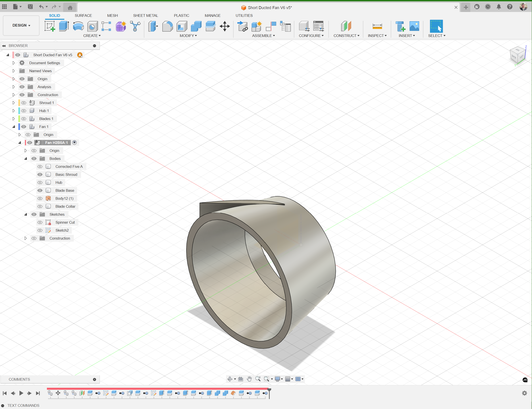Select the Shell tool
The height and width of the screenshot is (409, 532).
tap(182, 26)
